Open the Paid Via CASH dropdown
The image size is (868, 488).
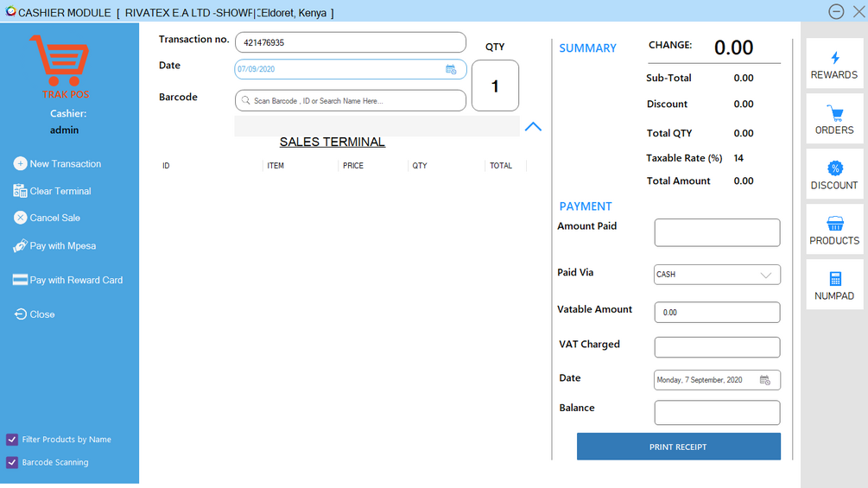[x=717, y=275]
